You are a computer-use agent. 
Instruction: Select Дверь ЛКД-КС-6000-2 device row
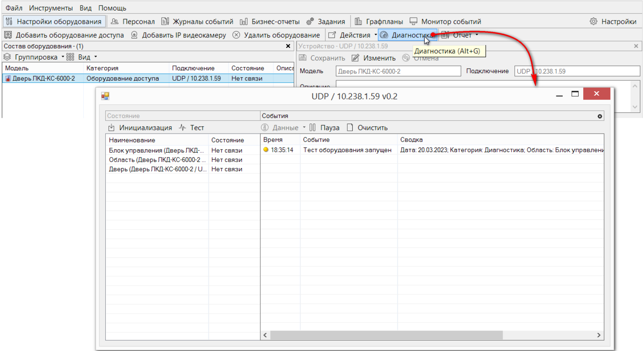(x=148, y=78)
